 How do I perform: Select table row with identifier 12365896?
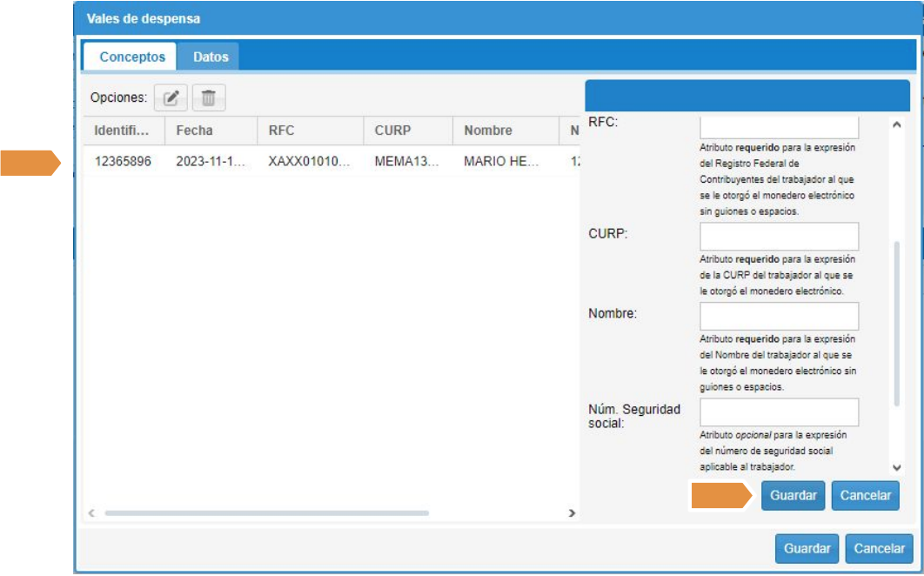(331, 162)
